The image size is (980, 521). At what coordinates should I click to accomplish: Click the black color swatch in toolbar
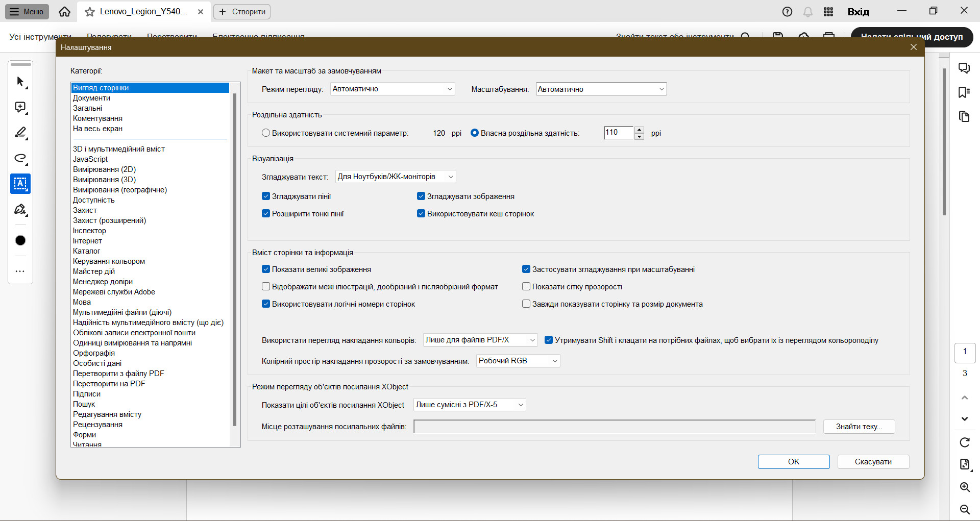(20, 240)
